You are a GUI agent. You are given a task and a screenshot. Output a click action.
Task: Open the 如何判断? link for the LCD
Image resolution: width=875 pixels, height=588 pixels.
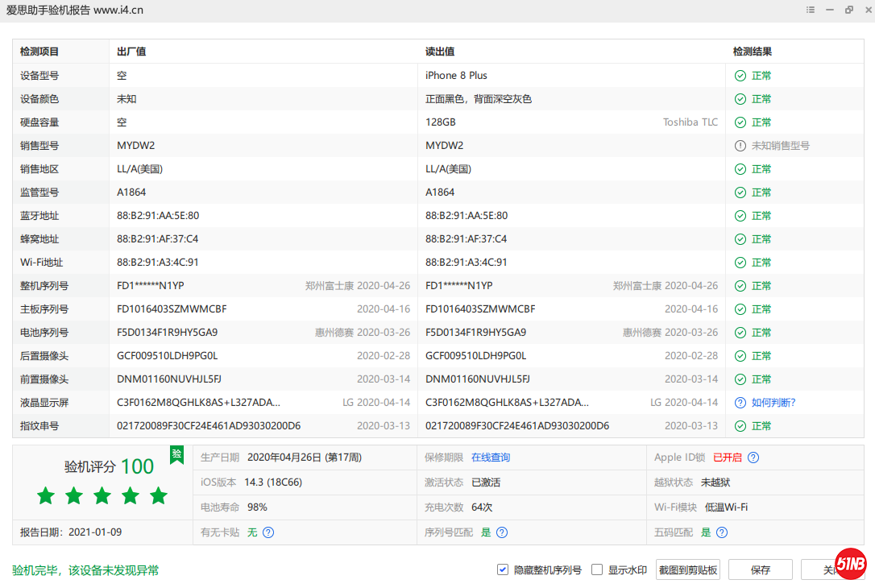773,403
